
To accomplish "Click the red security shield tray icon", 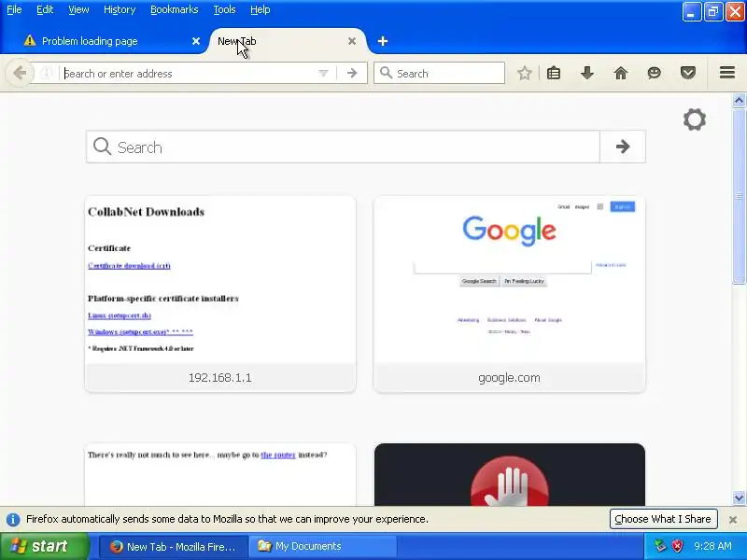I will 677,546.
